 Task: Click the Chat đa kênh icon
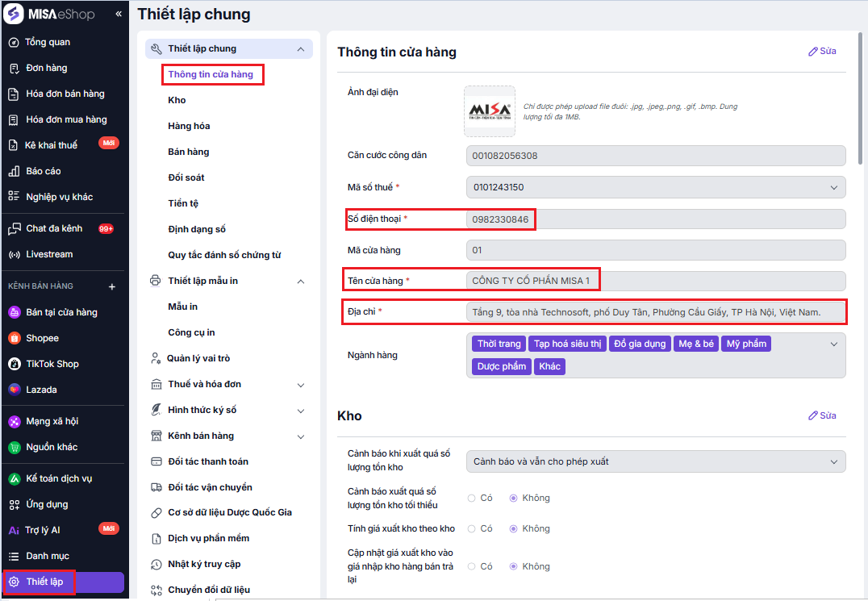tap(14, 228)
